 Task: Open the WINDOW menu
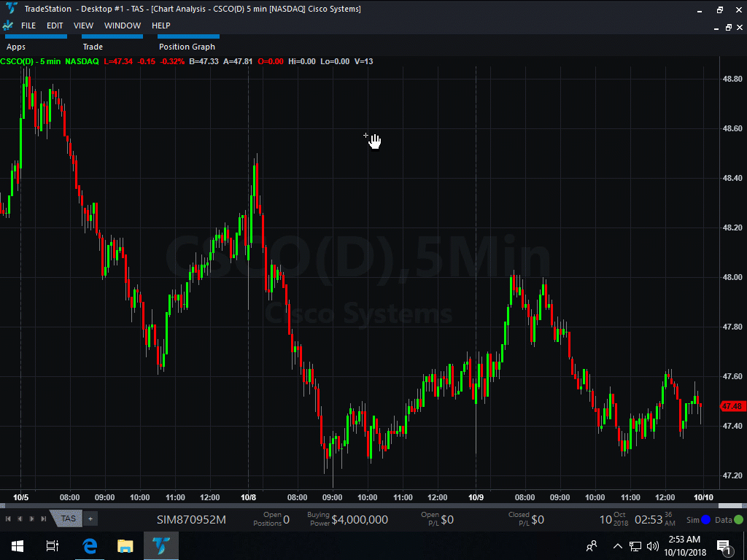(x=123, y=26)
